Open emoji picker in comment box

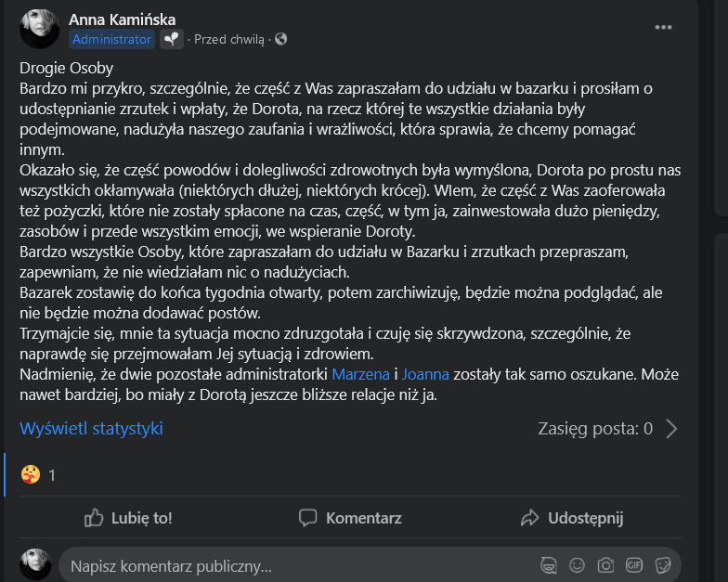pos(578,565)
